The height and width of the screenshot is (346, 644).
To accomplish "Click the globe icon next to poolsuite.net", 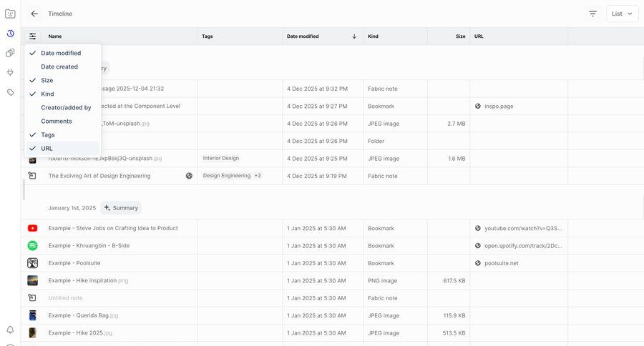I will pyautogui.click(x=478, y=263).
